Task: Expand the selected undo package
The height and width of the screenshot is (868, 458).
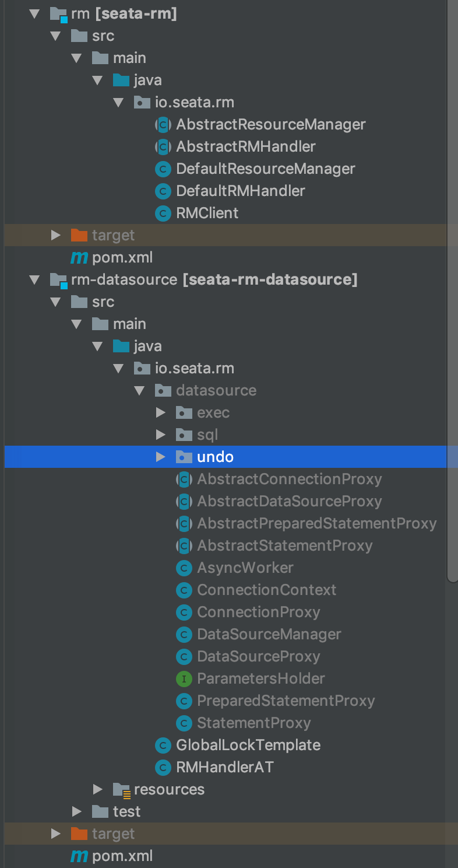Action: click(x=161, y=457)
